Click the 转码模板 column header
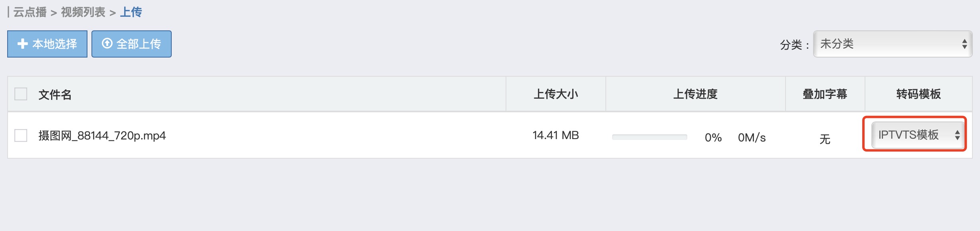Viewport: 980px width, 231px height. coord(919,94)
